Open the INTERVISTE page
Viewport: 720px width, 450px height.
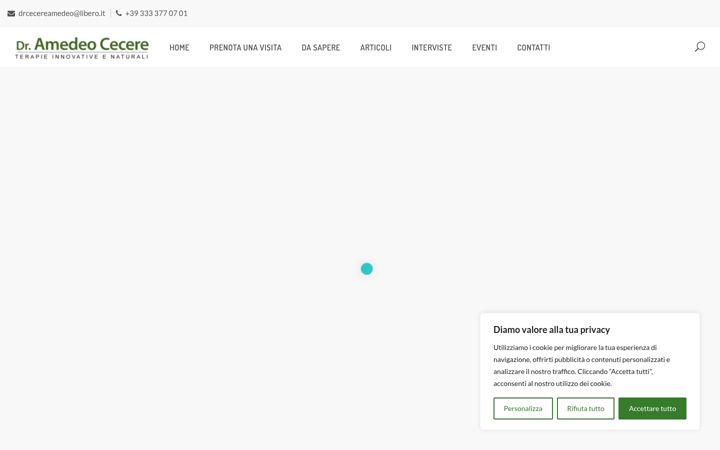432,47
